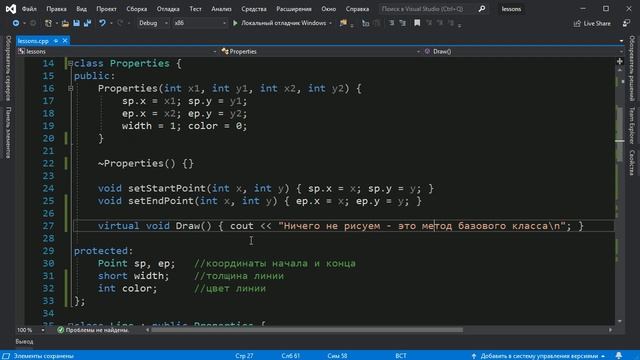Click the open file folder icon

click(x=65, y=23)
